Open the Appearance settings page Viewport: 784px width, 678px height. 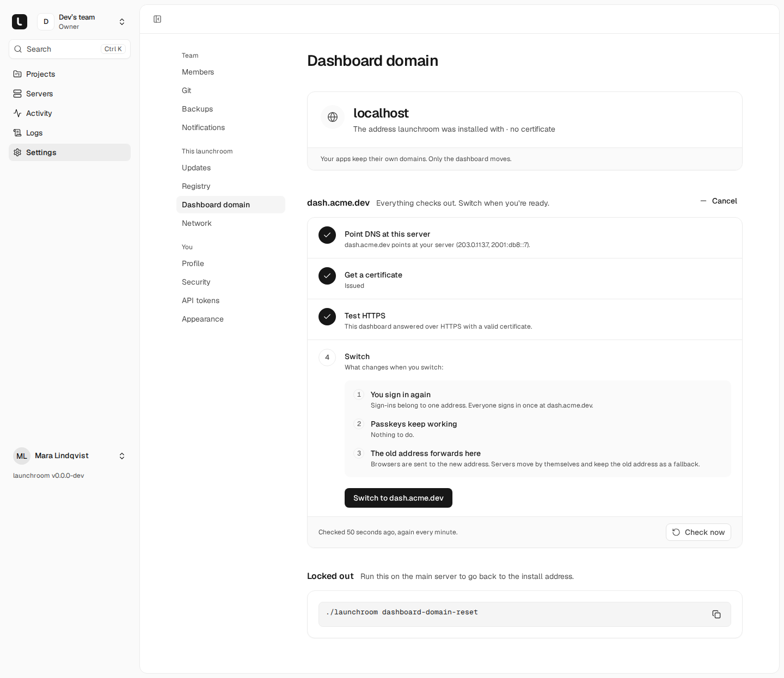231,319
